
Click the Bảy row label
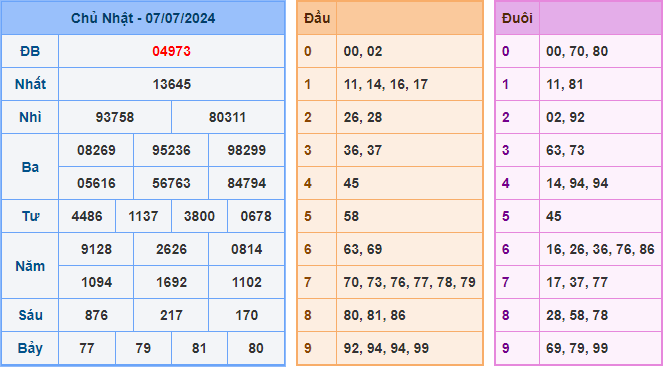30,348
